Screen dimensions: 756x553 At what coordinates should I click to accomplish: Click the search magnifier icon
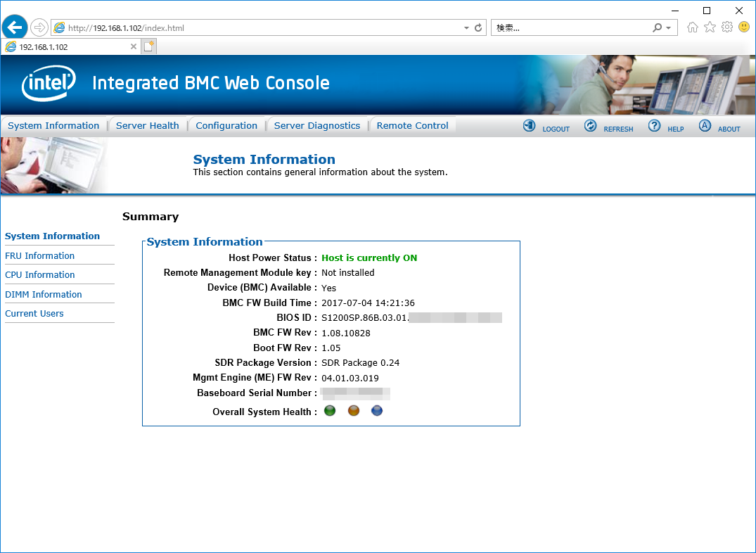(x=657, y=28)
